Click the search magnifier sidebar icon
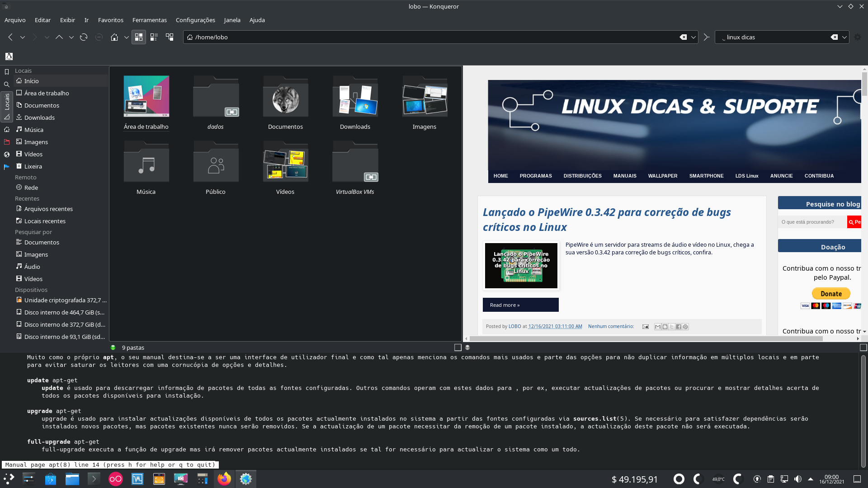 [x=6, y=84]
